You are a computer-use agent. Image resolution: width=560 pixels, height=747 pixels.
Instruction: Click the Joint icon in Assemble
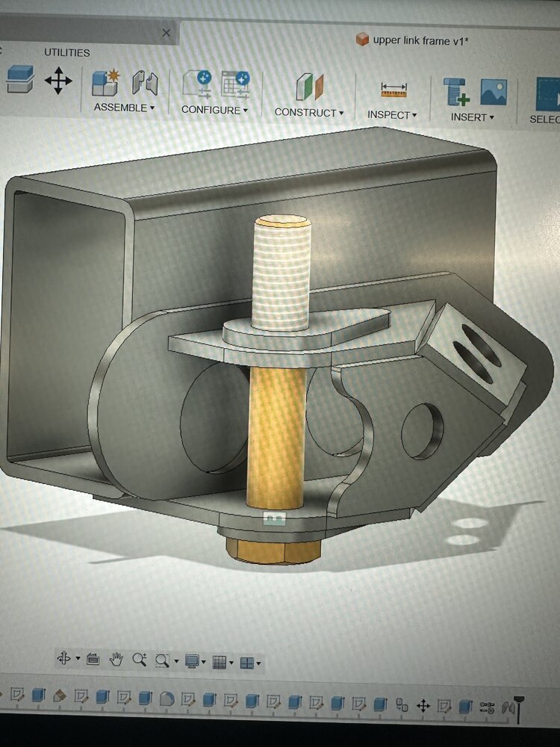[145, 83]
